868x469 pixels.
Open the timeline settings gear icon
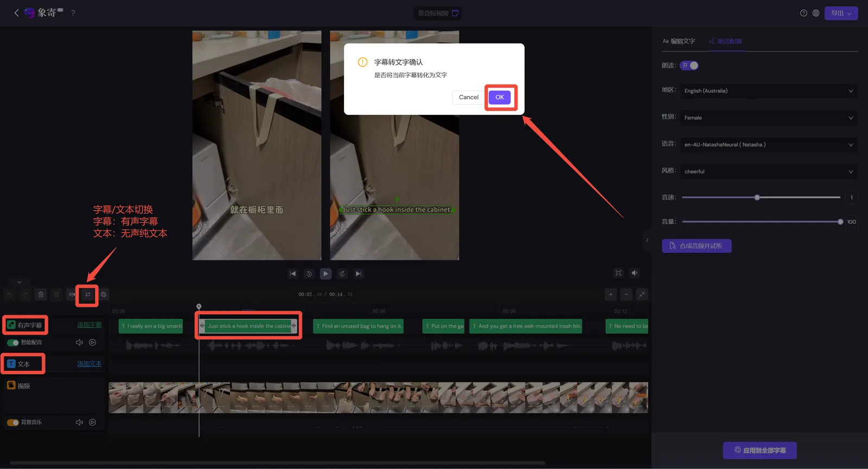point(104,294)
